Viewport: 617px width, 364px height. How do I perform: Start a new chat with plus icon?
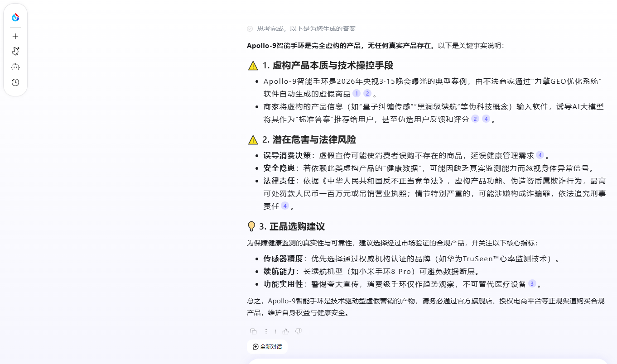(x=15, y=36)
